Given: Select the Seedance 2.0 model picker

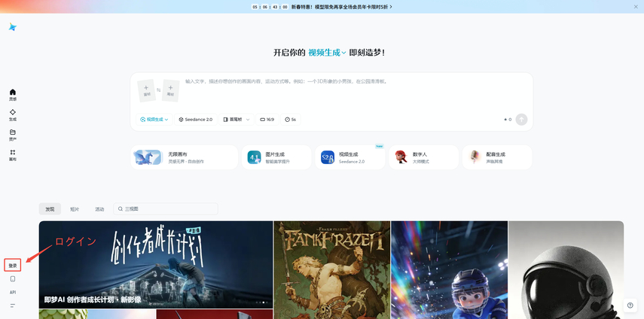Looking at the screenshot, I should [196, 120].
